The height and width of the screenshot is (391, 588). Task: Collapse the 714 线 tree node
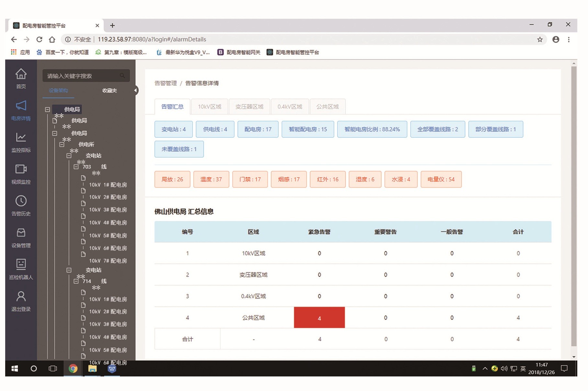click(76, 281)
